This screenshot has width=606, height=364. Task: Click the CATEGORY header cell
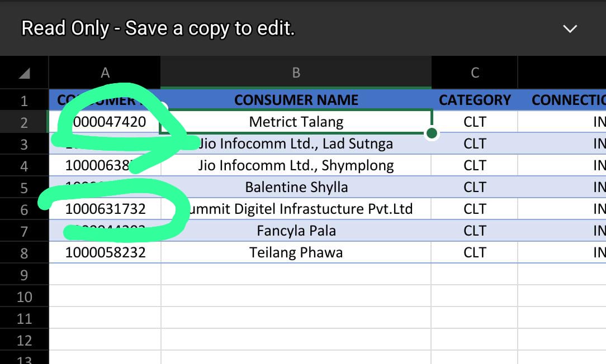tap(475, 100)
